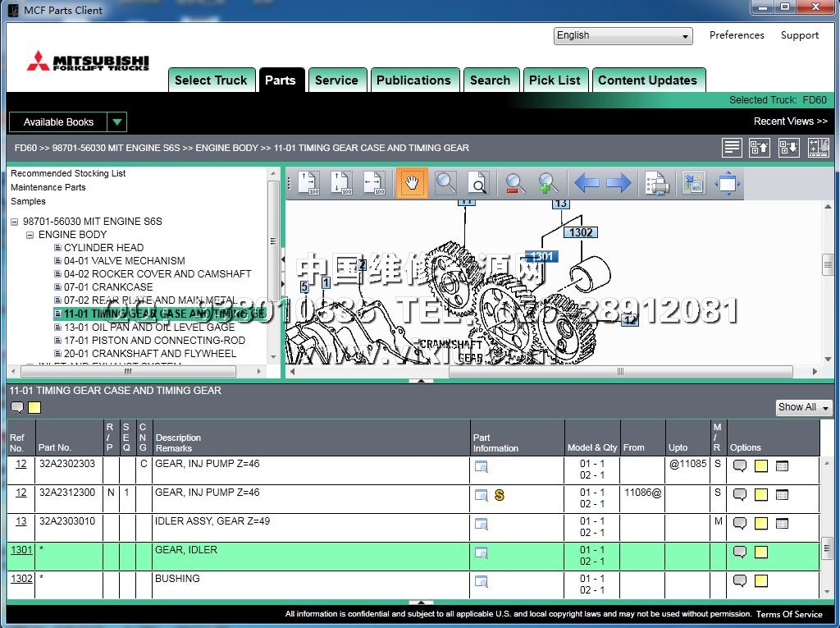The image size is (840, 628).
Task: Select the pan hand tool
Action: (412, 183)
